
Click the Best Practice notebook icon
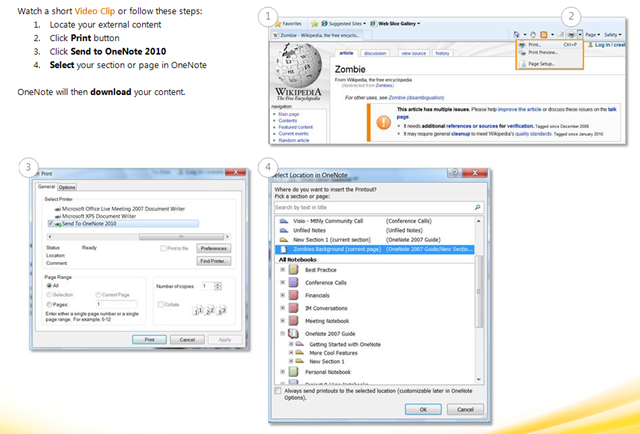click(294, 269)
